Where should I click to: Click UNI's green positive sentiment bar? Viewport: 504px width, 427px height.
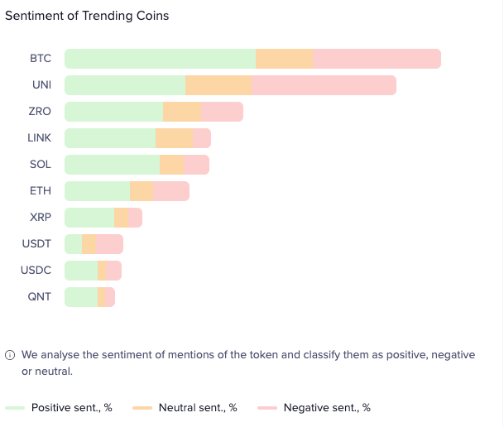124,85
